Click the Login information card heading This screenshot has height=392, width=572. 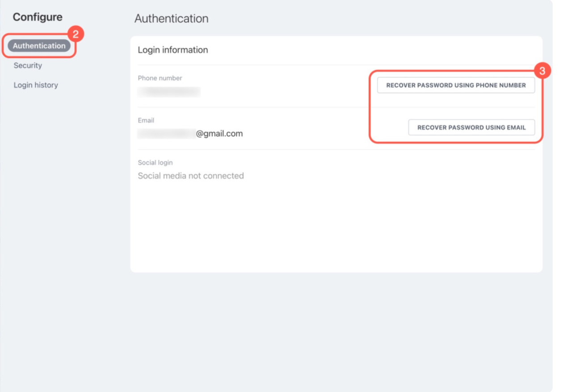(x=173, y=50)
